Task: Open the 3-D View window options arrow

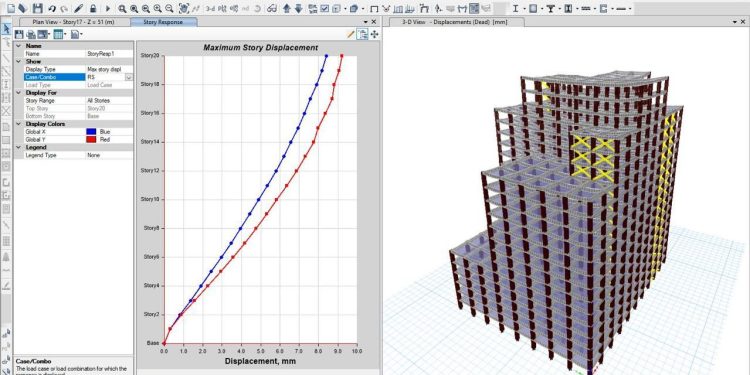Action: pos(735,22)
